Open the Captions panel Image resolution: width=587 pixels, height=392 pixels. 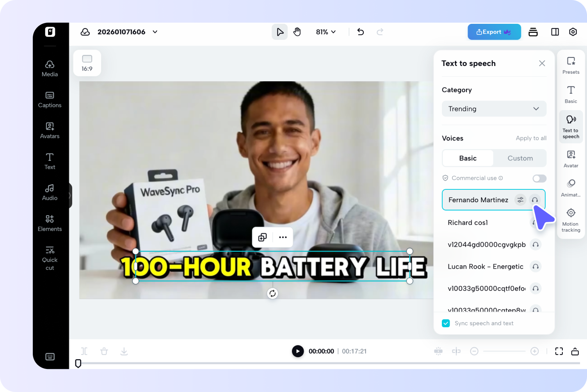pos(50,100)
